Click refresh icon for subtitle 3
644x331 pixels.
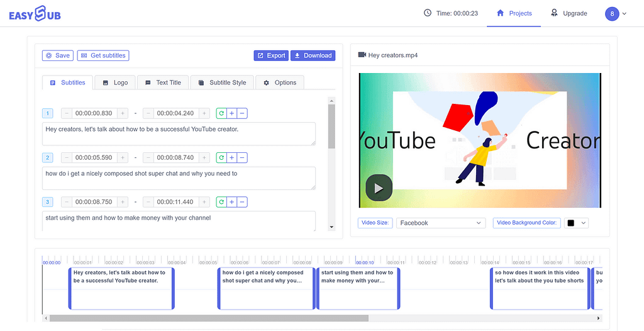coord(221,202)
